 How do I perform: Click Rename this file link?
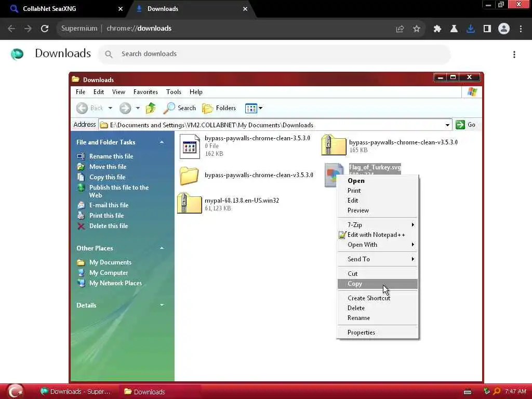(x=111, y=156)
